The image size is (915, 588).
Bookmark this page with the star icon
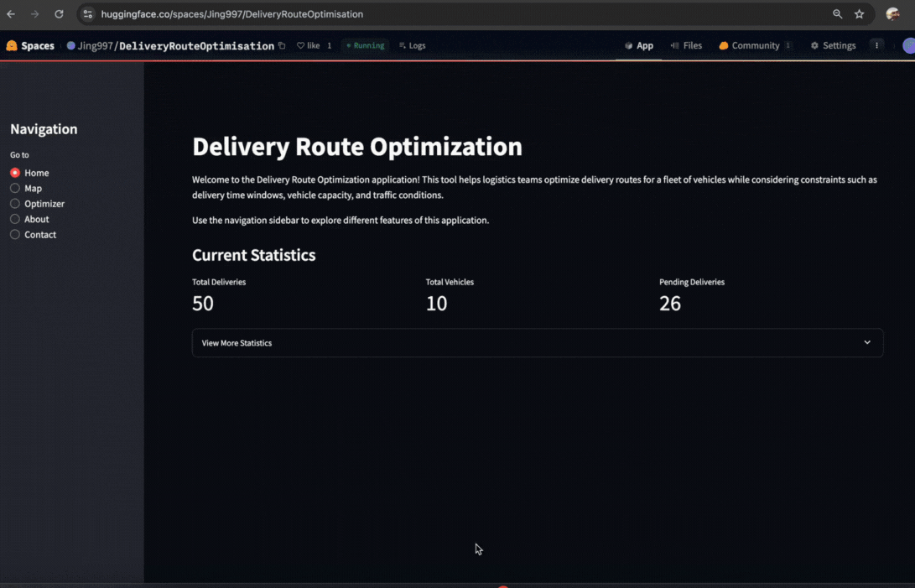pyautogui.click(x=859, y=14)
